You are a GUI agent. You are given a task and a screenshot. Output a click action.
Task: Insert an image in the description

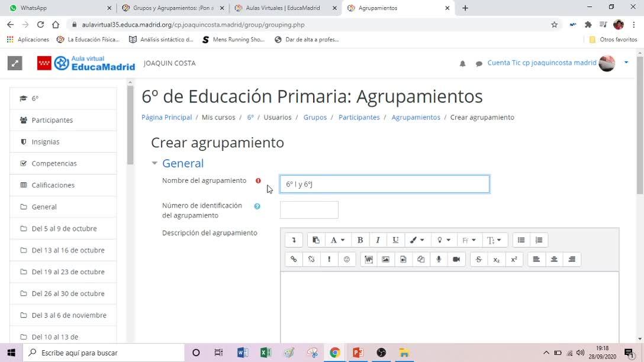click(386, 260)
